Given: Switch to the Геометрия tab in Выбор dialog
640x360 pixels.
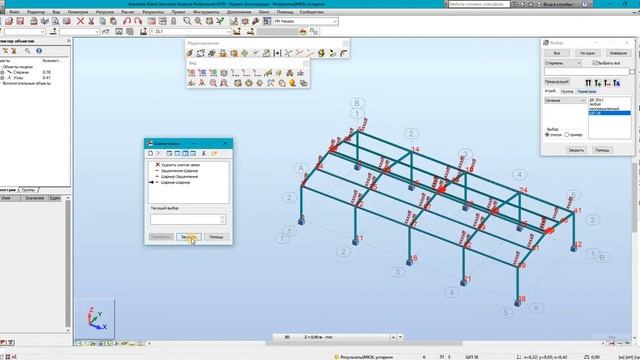Looking at the screenshot, I should pos(587,91).
